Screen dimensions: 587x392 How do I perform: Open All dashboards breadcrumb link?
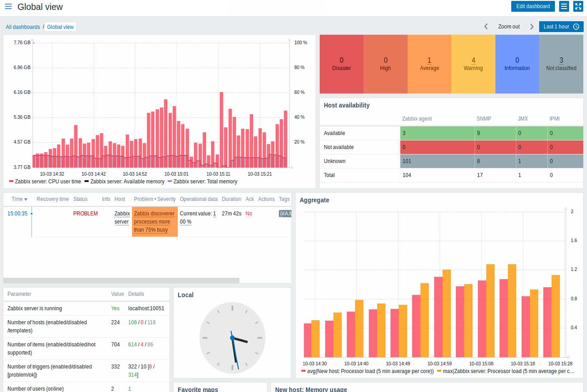tap(23, 27)
